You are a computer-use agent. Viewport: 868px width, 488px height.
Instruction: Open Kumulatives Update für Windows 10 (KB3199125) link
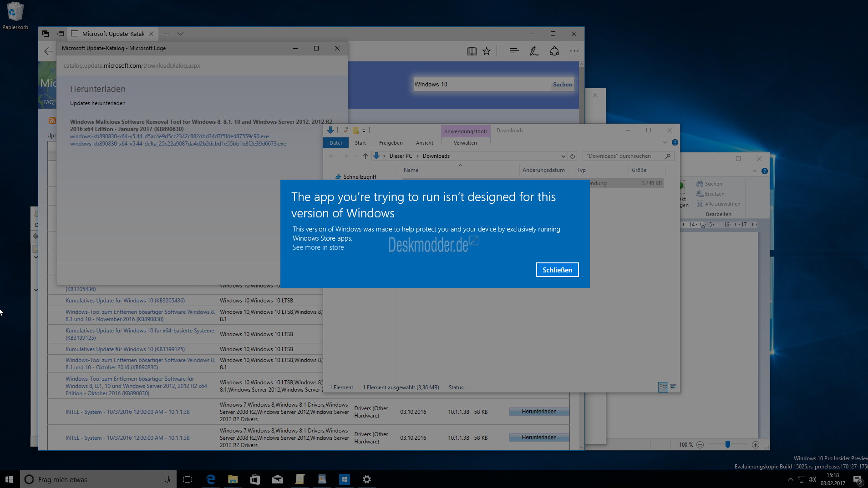pos(125,349)
